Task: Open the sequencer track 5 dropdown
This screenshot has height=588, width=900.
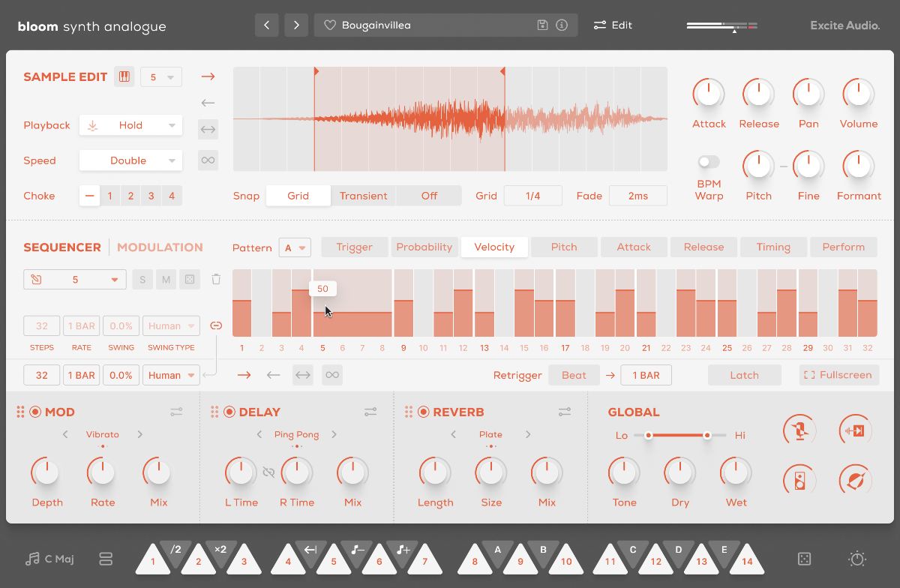Action: [x=75, y=280]
